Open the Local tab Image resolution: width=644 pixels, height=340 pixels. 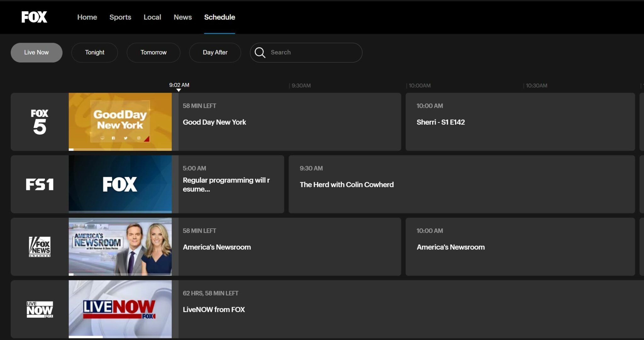click(x=152, y=17)
